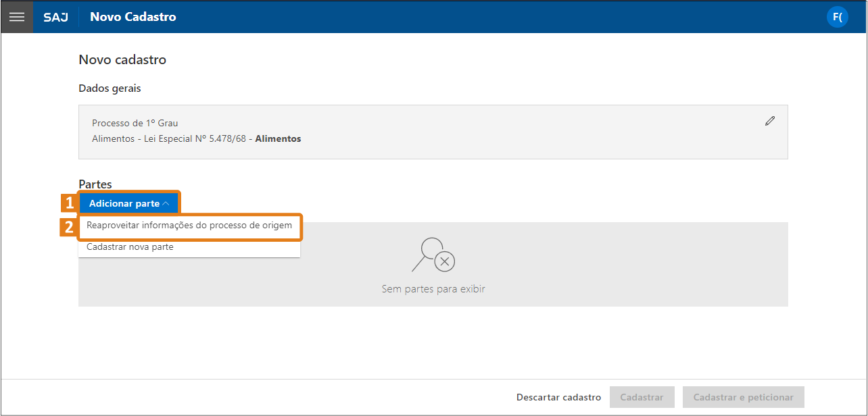868x416 pixels.
Task: Collapse the Adicionar parte chevron arrow
Action: [166, 203]
